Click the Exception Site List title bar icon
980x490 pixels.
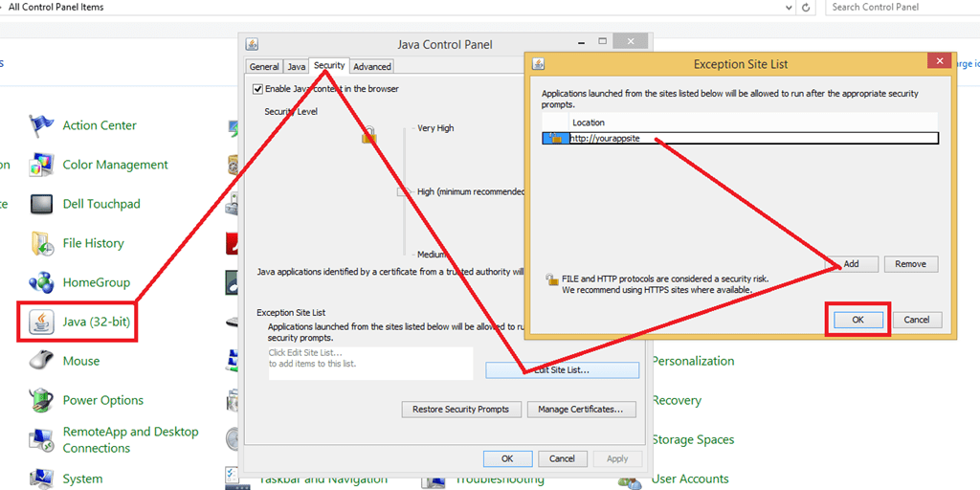point(539,64)
